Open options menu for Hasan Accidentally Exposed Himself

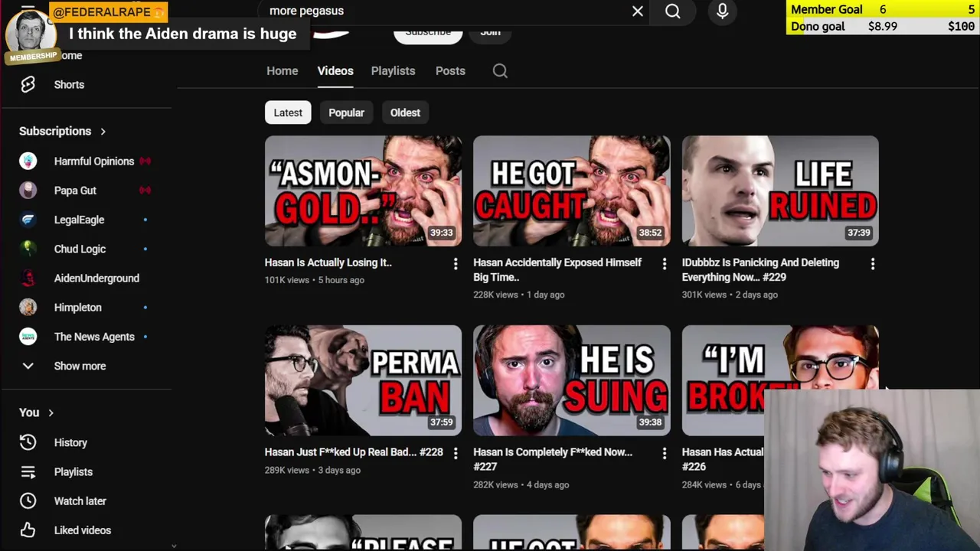(x=665, y=264)
